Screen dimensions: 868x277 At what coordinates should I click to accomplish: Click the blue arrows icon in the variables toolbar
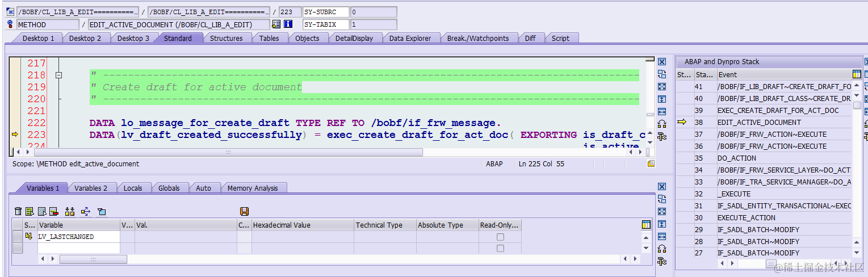pos(86,212)
